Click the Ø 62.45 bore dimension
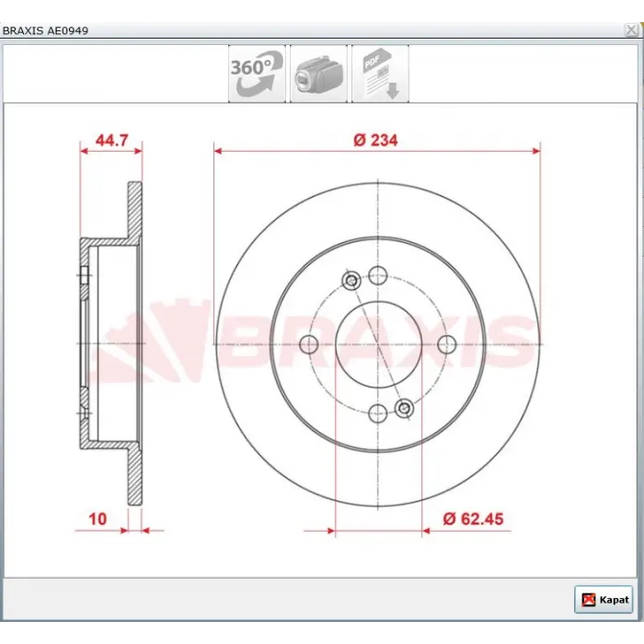Viewport: 644px width, 644px height. point(473,519)
